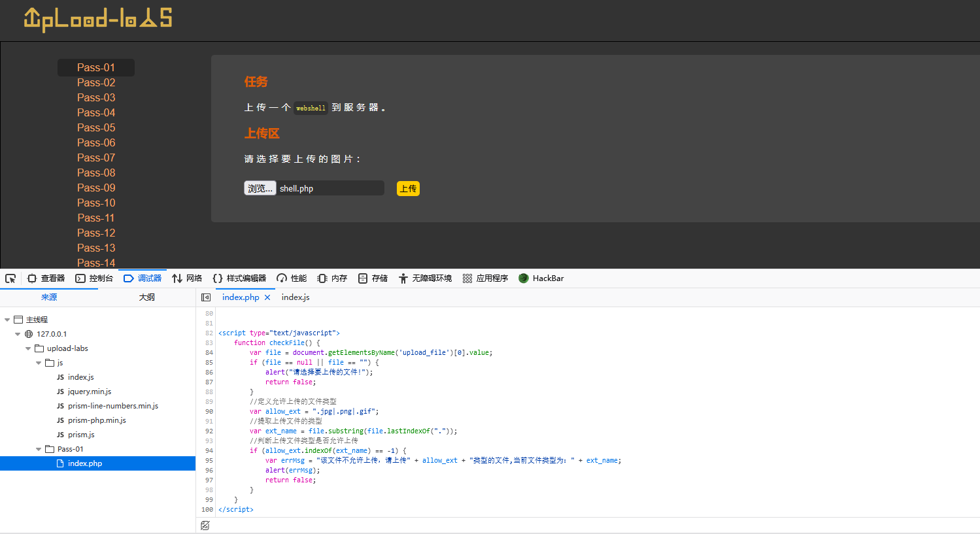980x534 pixels.
Task: Click the upload-labs logo at page top
Action: pos(98,18)
